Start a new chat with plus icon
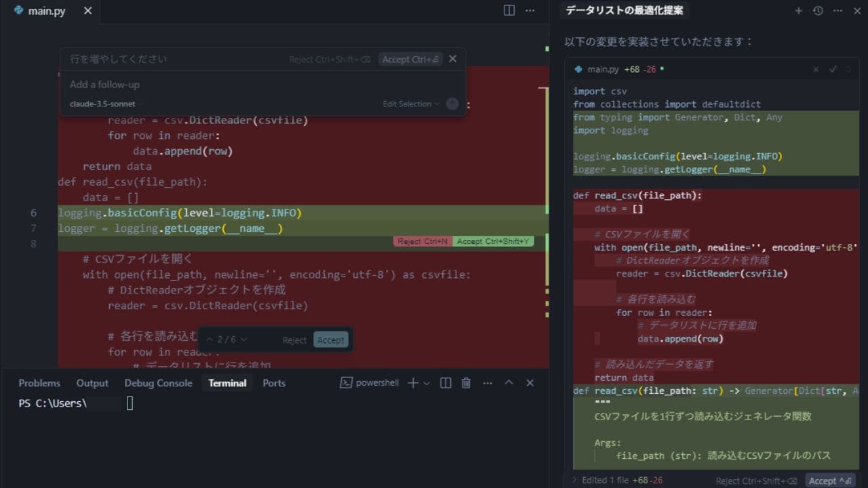The image size is (868, 488). 798,11
